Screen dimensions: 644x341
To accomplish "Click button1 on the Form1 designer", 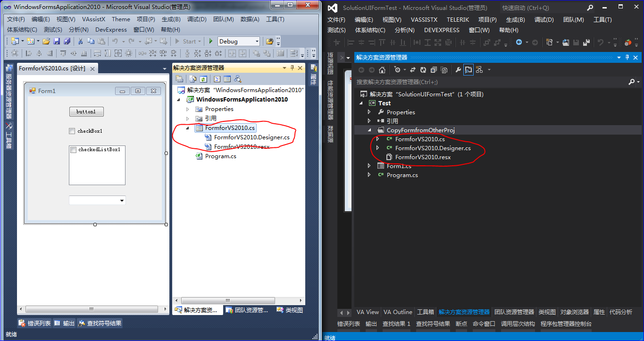I will [86, 112].
